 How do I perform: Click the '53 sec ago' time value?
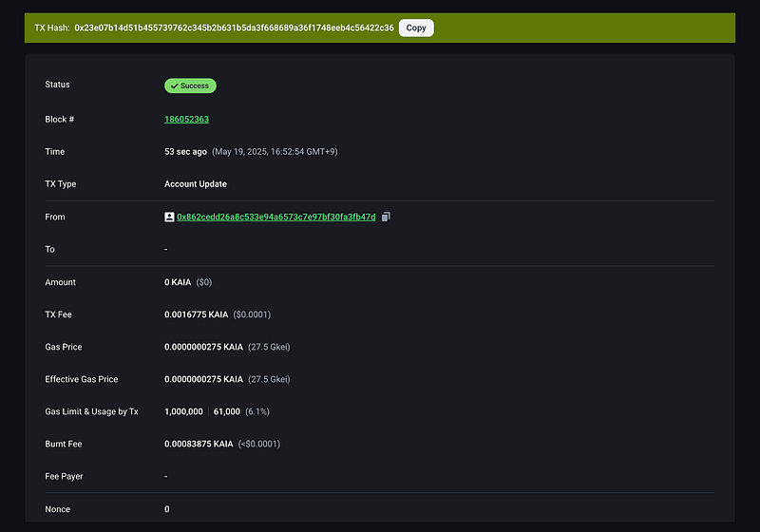click(x=185, y=152)
